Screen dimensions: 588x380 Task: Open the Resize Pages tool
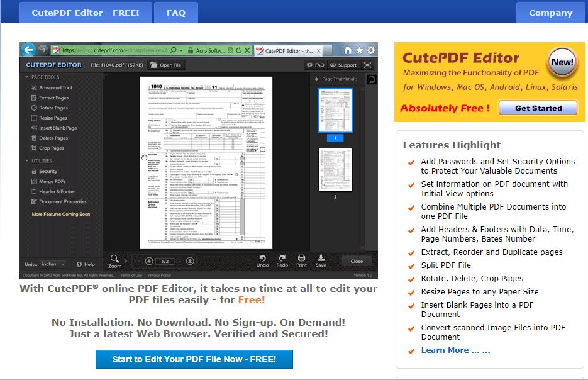click(50, 118)
